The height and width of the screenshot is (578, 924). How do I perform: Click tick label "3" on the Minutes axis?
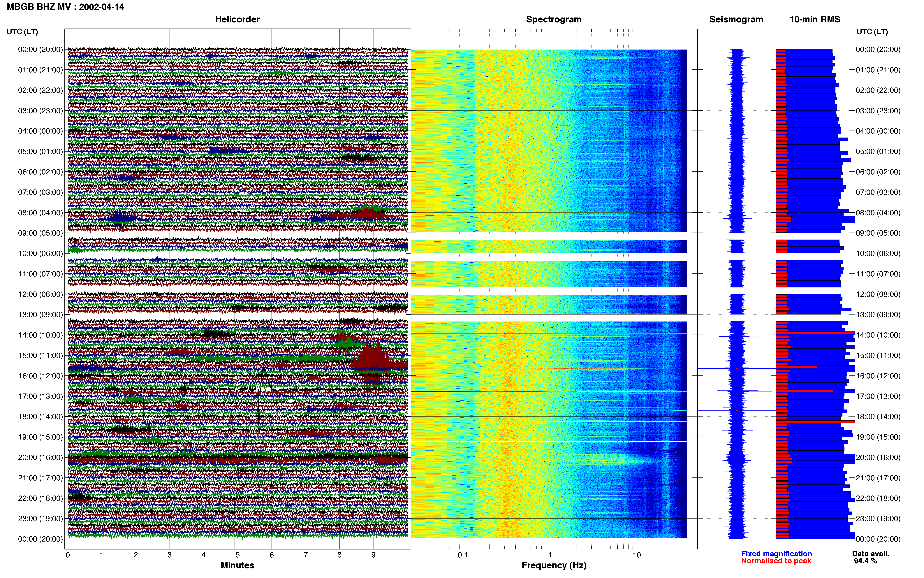pyautogui.click(x=170, y=555)
